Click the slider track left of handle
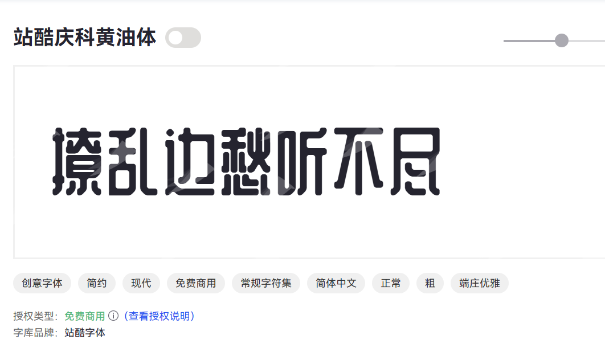 529,40
